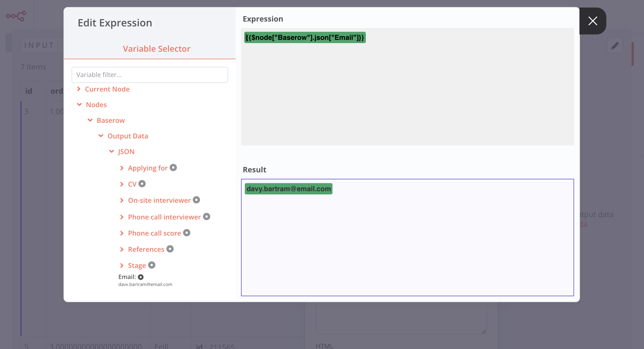
Task: Click the dot icon beside References
Action: (x=170, y=249)
